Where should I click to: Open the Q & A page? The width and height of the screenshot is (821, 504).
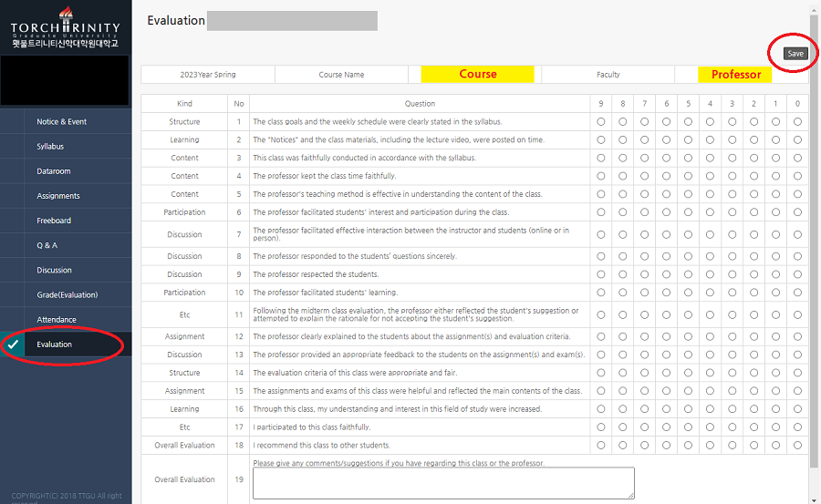pyautogui.click(x=47, y=245)
